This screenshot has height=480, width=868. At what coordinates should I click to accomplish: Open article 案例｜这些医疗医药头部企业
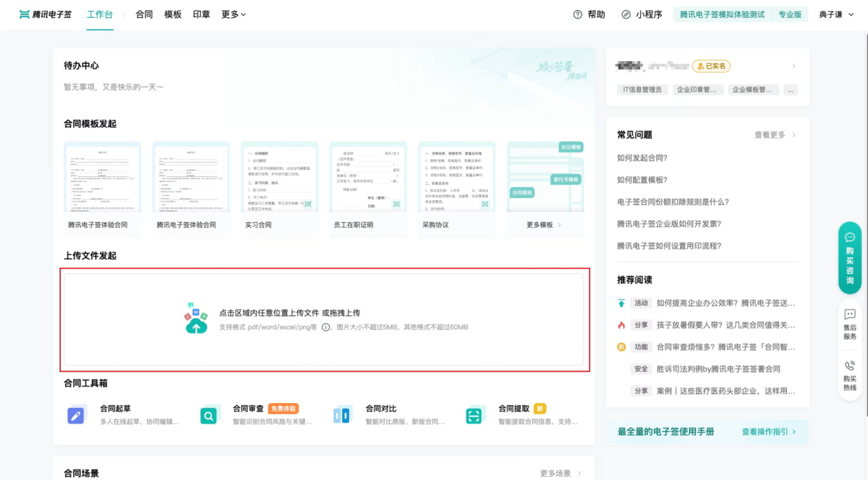coord(726,391)
